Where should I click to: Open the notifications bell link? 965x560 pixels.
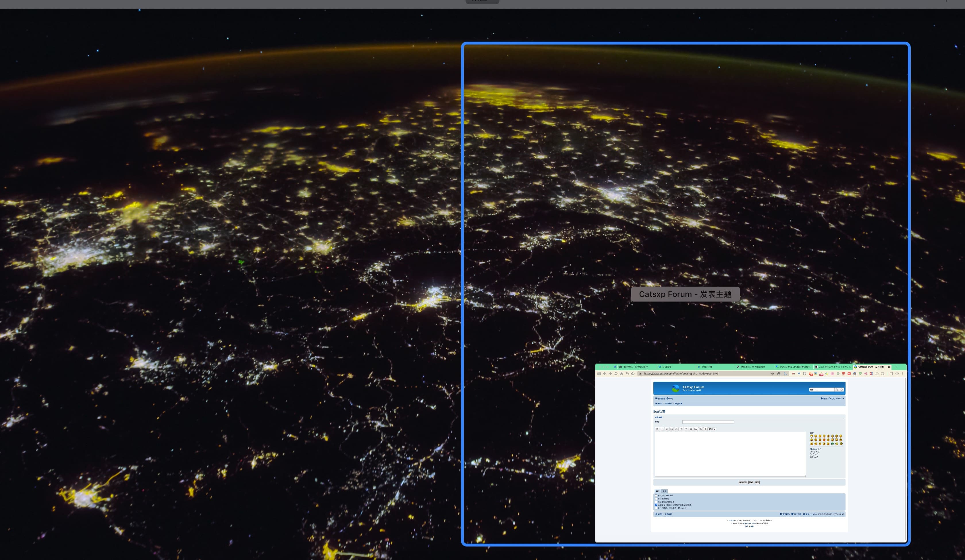tap(824, 399)
